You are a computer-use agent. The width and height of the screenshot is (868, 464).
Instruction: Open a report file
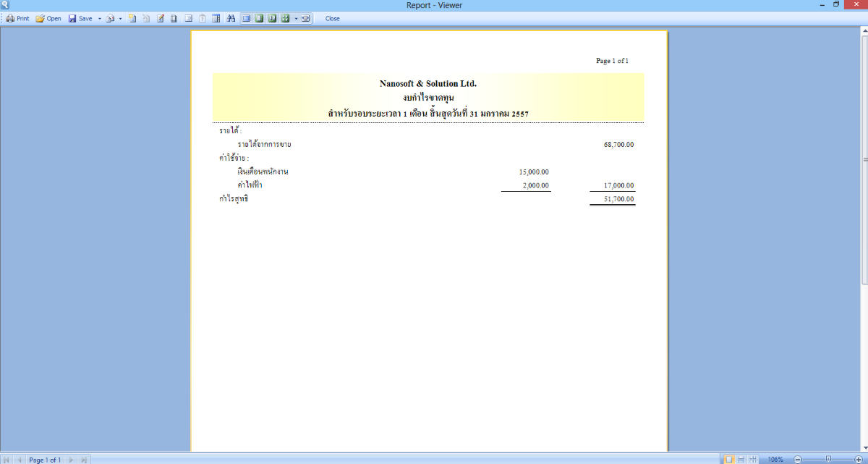(x=48, y=18)
